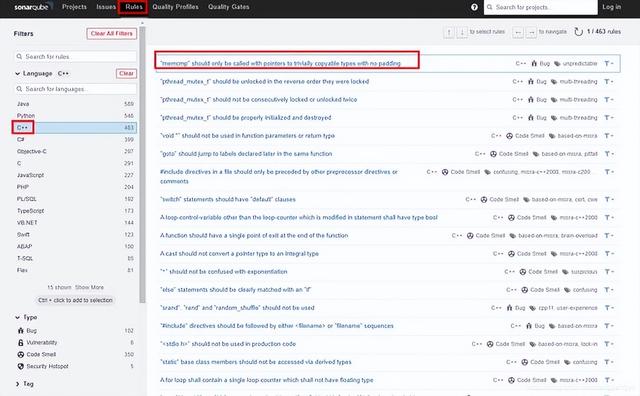Click Bug icon in the Type filter

coord(20,330)
